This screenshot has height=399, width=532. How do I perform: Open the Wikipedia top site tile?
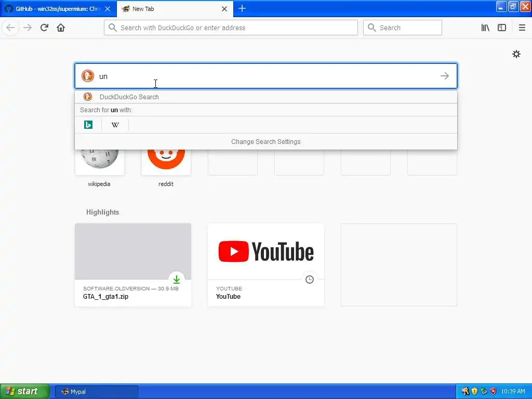pyautogui.click(x=99, y=162)
